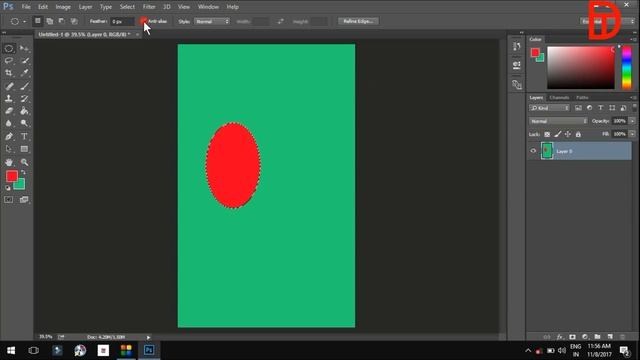Screen dimensions: 640x360
Task: Create a new layer
Action: click(610, 337)
